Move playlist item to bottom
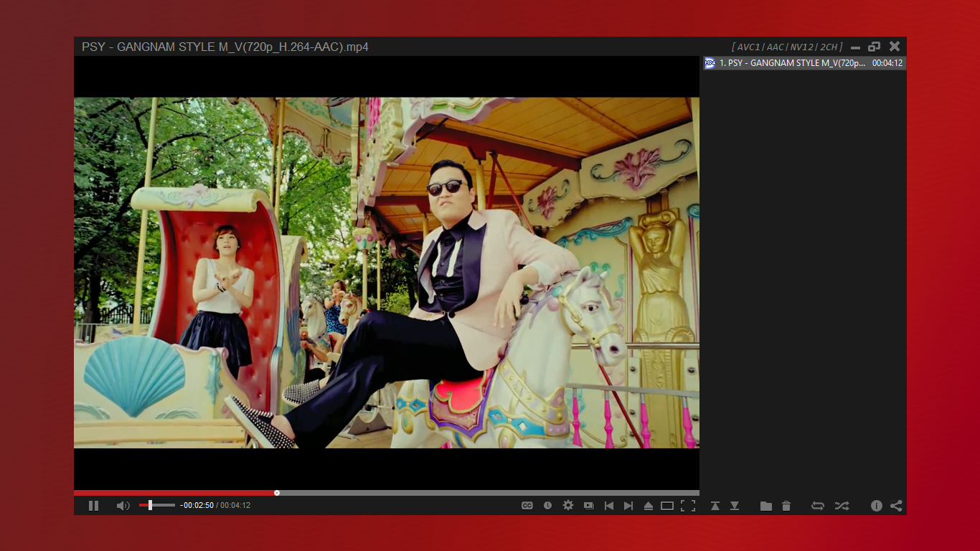 tap(735, 506)
